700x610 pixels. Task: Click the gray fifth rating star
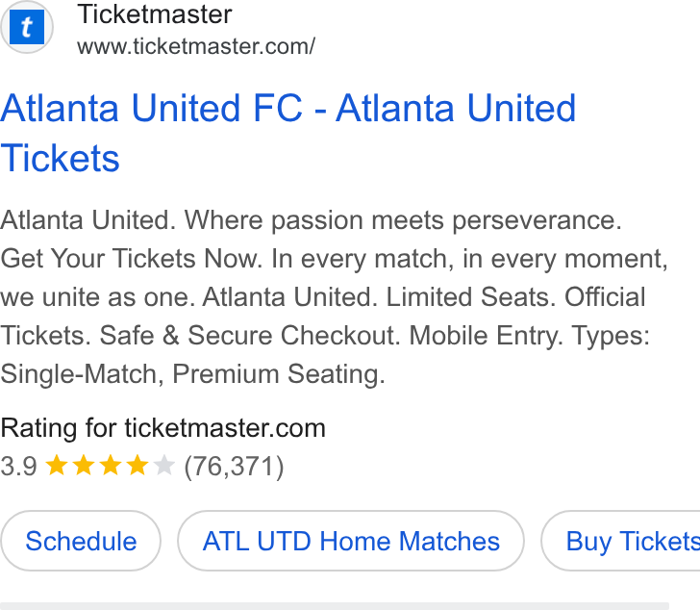pos(163,466)
